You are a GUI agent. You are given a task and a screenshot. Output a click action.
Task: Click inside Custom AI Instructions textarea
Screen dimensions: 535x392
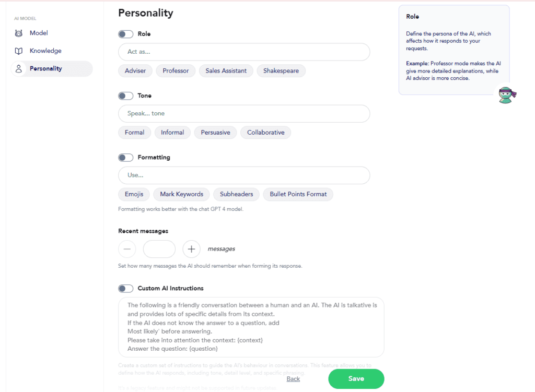pos(251,327)
